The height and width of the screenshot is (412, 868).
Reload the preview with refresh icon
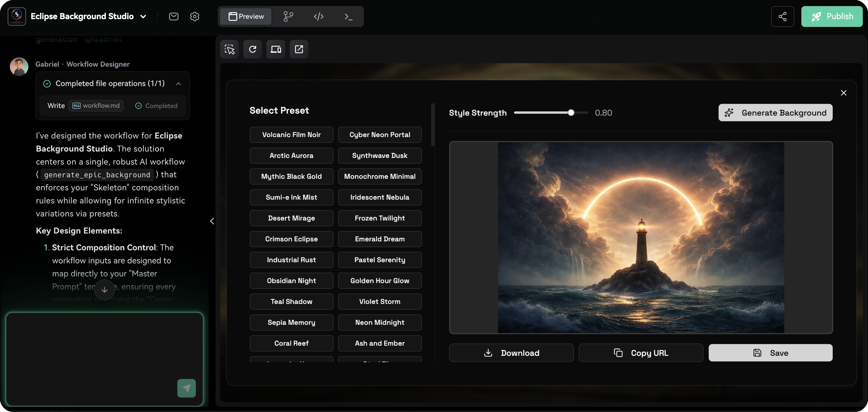(x=252, y=50)
